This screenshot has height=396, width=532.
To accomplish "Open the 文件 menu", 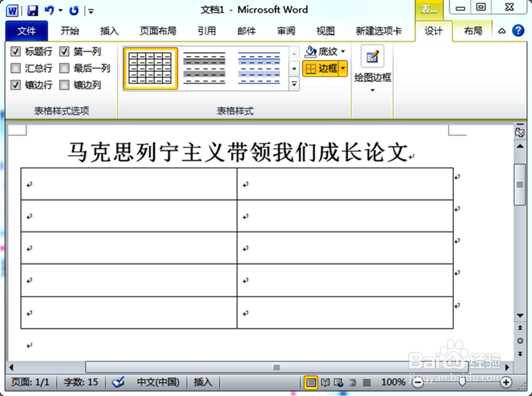I will (27, 30).
